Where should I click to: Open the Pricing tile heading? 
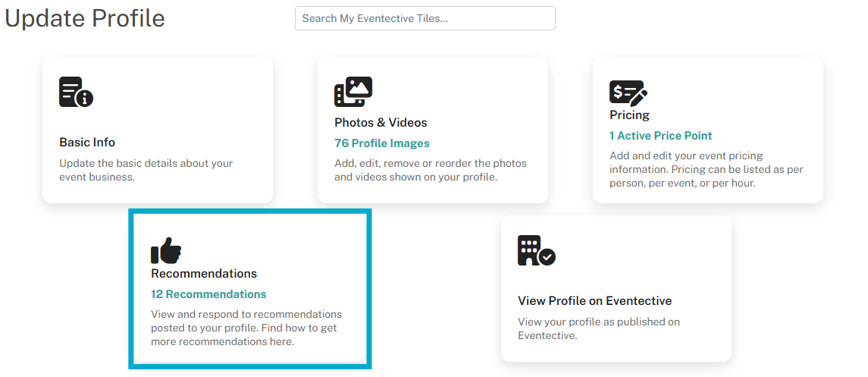click(x=629, y=115)
